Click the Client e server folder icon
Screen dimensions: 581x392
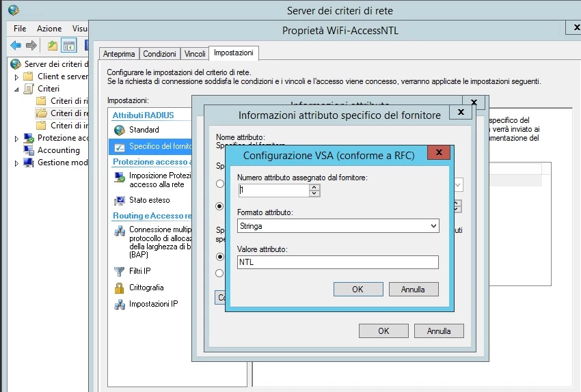click(28, 76)
